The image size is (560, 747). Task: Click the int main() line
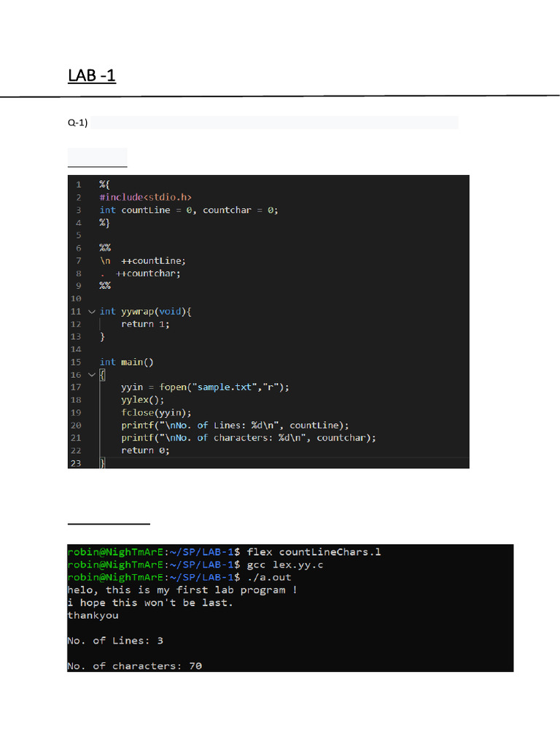(x=126, y=362)
